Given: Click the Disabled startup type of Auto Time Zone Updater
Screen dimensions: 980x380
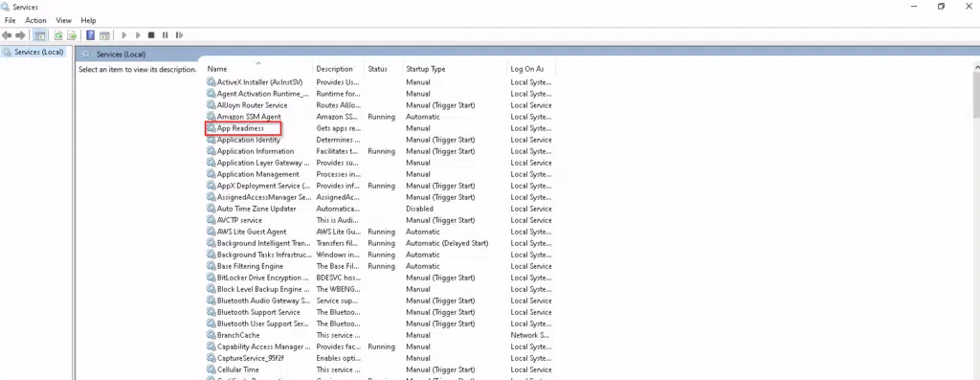Looking at the screenshot, I should [419, 209].
